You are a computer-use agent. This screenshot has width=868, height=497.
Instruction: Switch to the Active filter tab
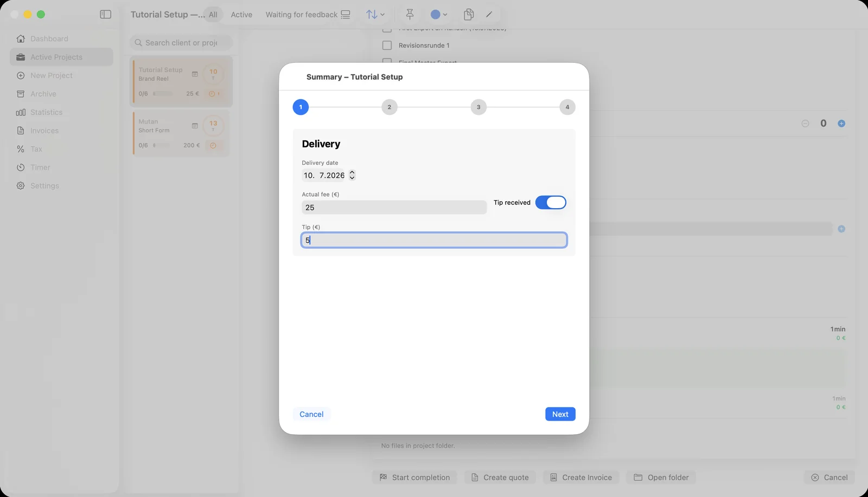[x=241, y=15]
